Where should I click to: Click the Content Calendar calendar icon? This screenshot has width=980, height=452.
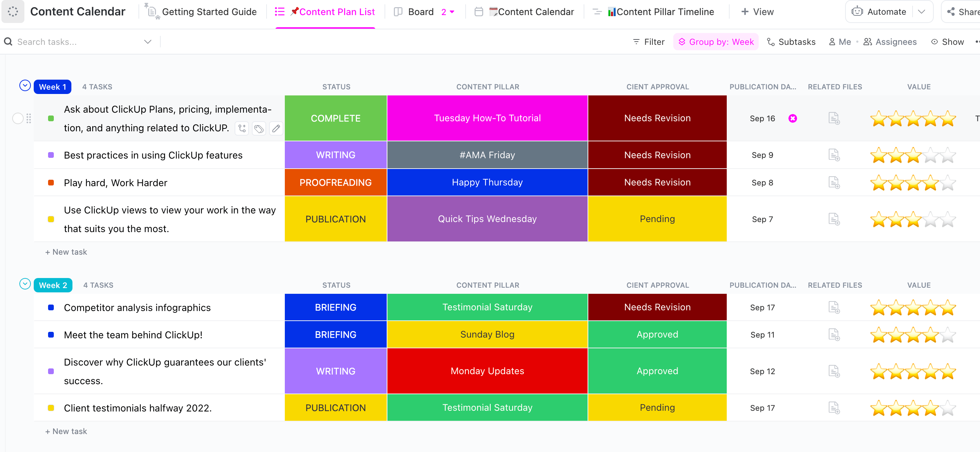click(479, 11)
